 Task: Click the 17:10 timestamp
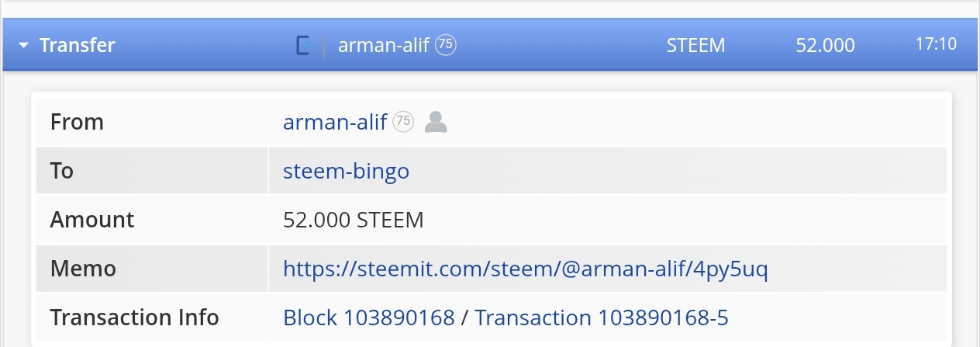pyautogui.click(x=936, y=44)
